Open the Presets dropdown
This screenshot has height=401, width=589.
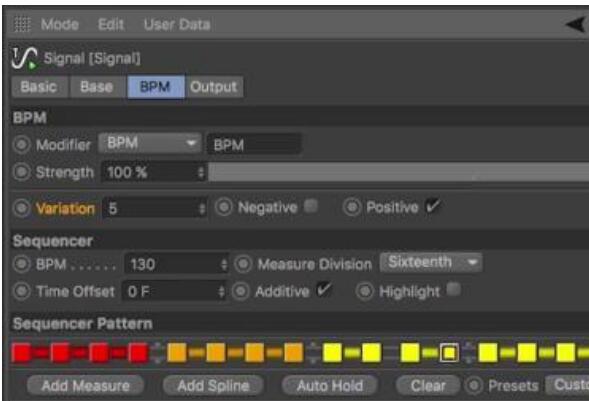567,385
